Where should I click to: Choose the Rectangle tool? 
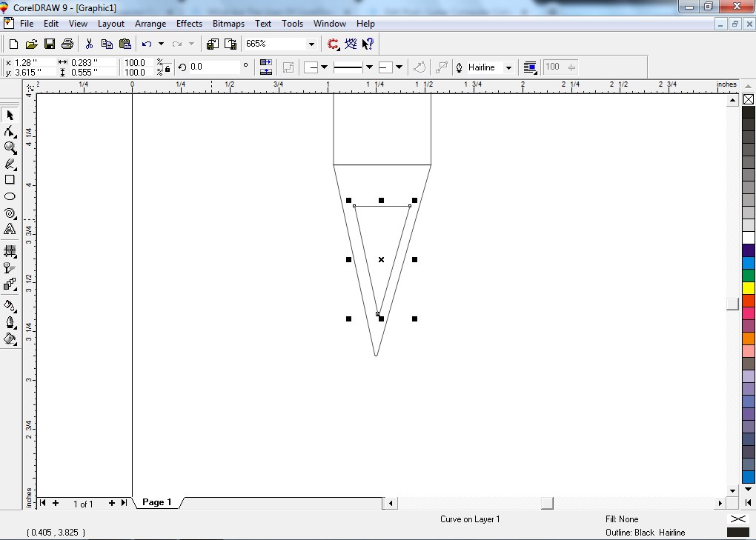pos(10,180)
